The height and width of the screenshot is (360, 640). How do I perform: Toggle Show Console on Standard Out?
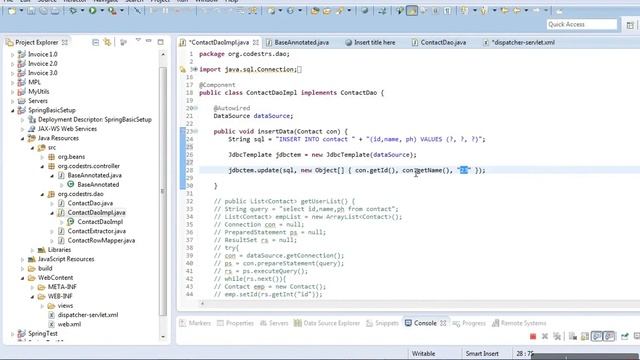(x=597, y=336)
